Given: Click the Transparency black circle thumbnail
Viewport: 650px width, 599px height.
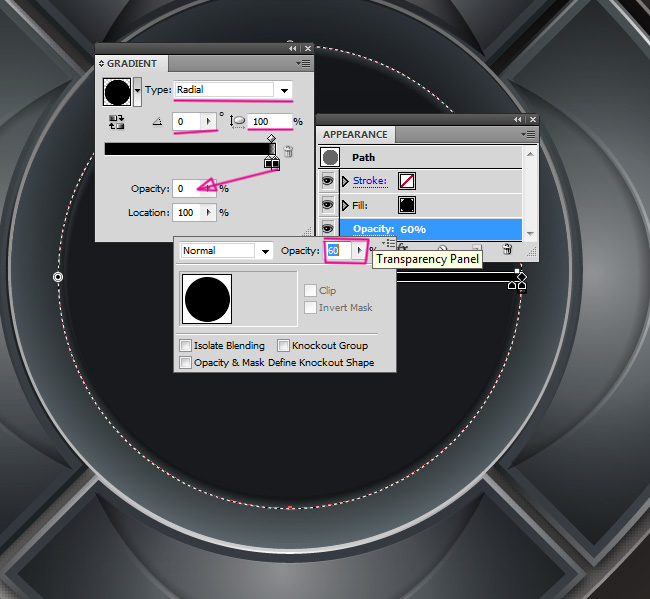Looking at the screenshot, I should click(x=207, y=299).
